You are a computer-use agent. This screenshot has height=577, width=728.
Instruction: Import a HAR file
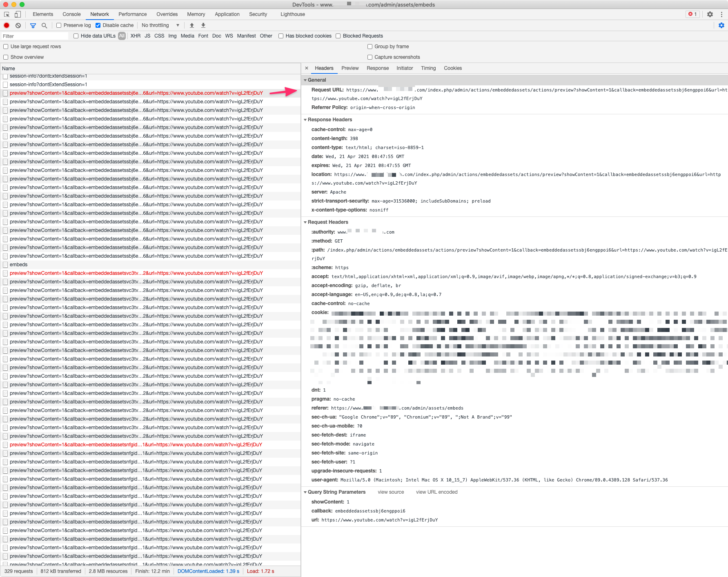(191, 25)
